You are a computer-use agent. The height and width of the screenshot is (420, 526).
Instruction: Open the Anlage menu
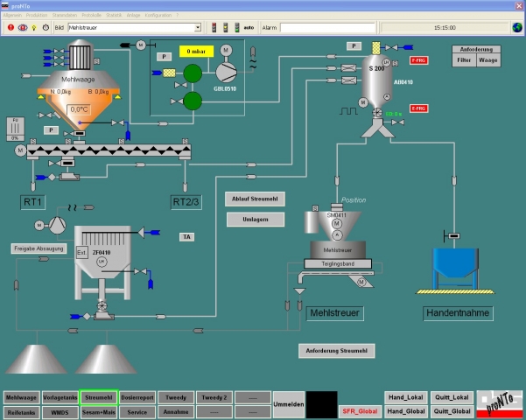point(133,15)
